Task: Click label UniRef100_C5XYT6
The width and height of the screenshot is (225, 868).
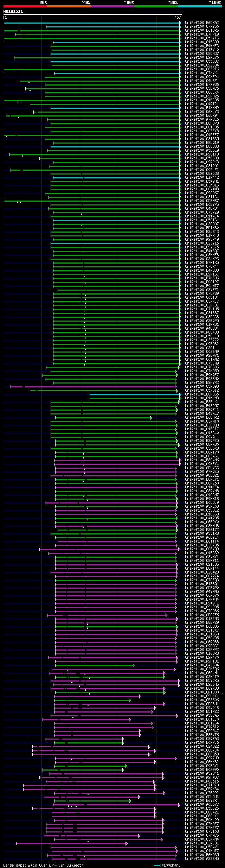Action: (202, 38)
